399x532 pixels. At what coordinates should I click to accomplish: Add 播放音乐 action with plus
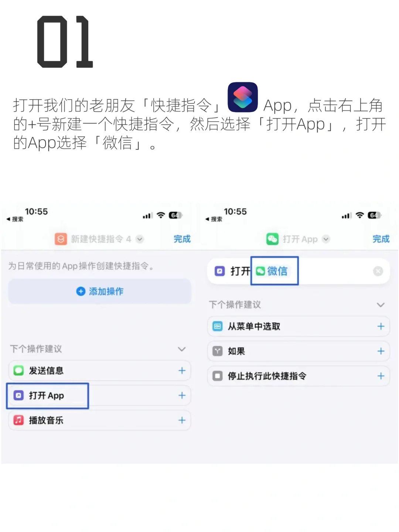coord(182,420)
